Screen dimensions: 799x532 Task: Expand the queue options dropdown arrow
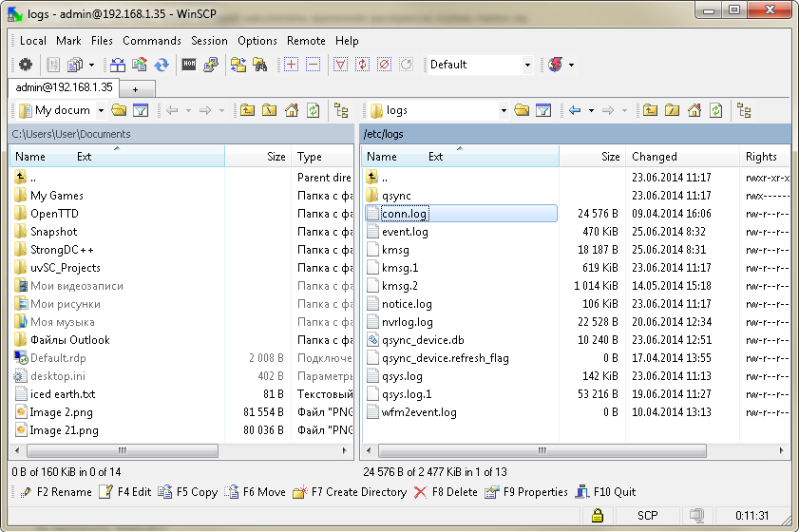[91, 65]
